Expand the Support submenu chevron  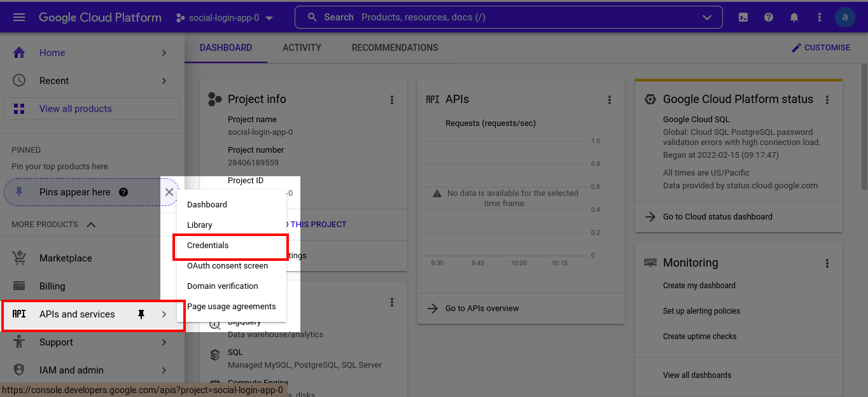point(164,342)
